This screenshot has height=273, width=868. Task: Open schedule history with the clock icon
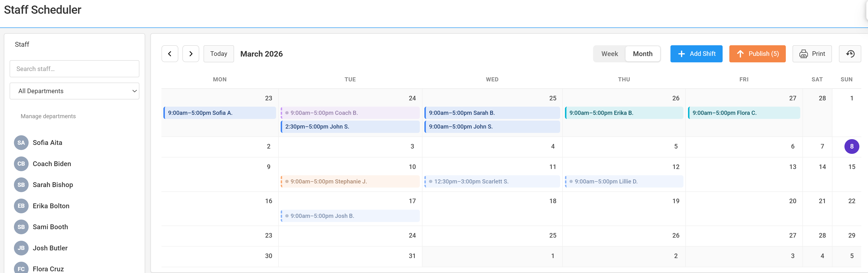(x=850, y=54)
